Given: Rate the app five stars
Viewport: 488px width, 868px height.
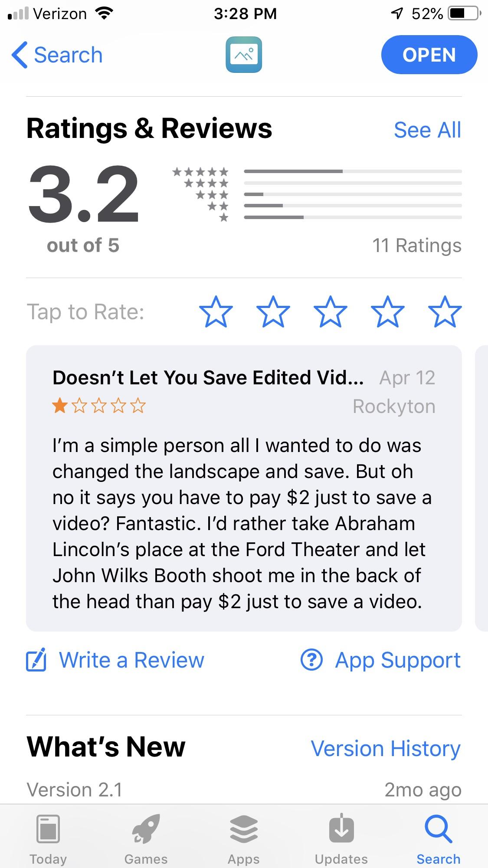Looking at the screenshot, I should [445, 311].
